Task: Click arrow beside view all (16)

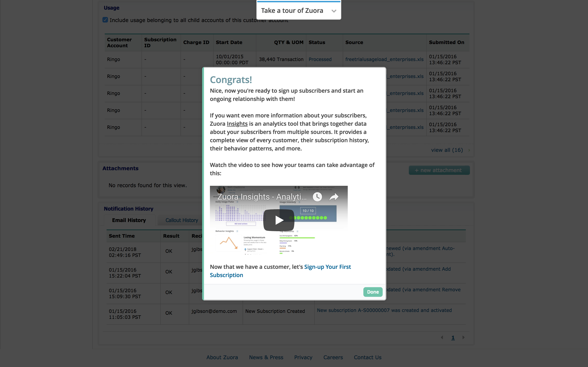Action: click(x=469, y=150)
